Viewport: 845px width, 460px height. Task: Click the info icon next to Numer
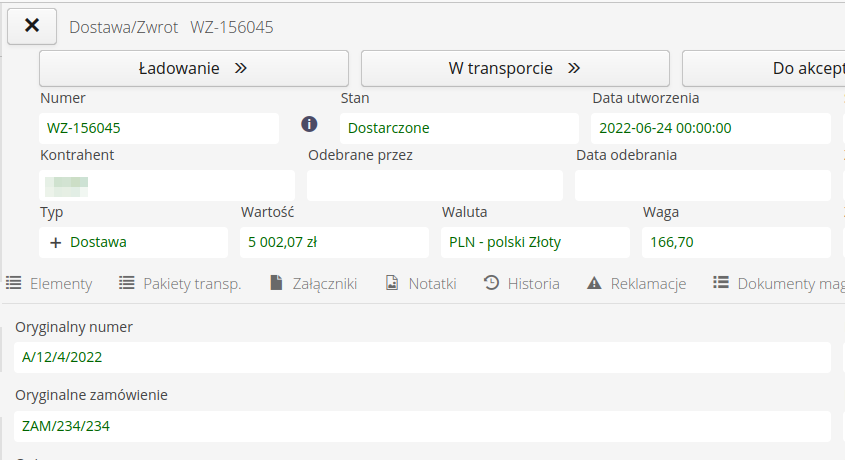pyautogui.click(x=309, y=124)
